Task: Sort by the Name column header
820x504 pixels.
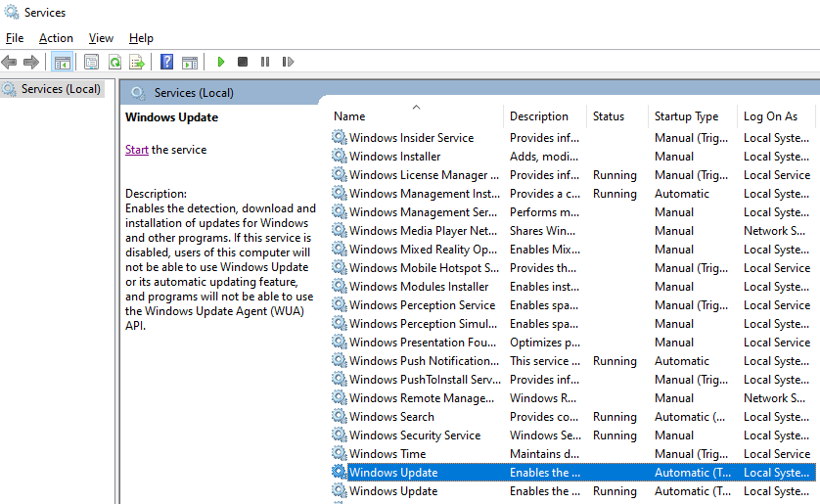Action: click(349, 116)
